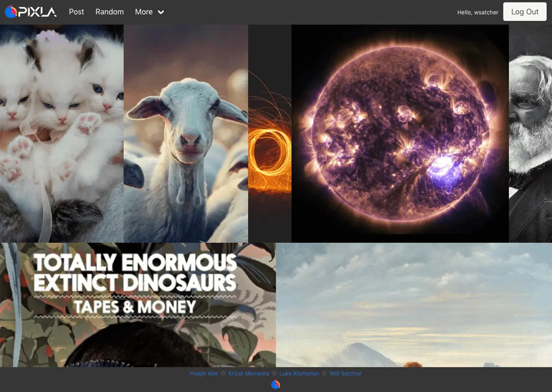The height and width of the screenshot is (392, 552).
Task: Open a Random image
Action: click(x=110, y=12)
